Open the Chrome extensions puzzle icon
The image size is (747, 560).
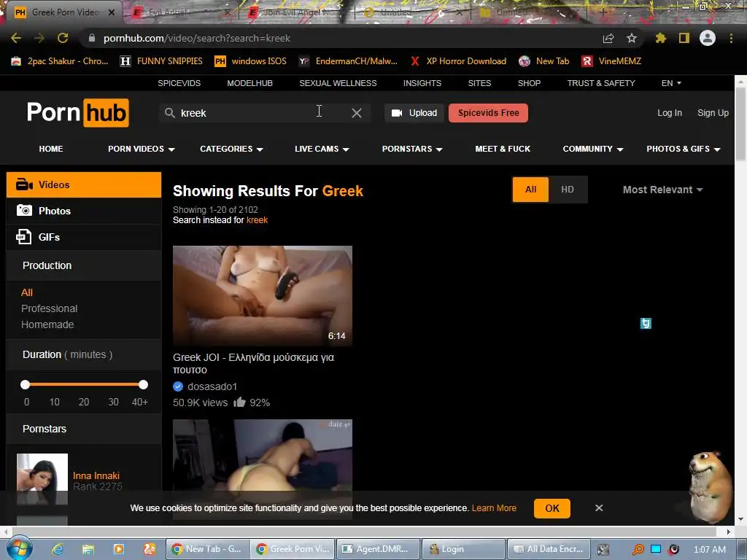coord(661,38)
